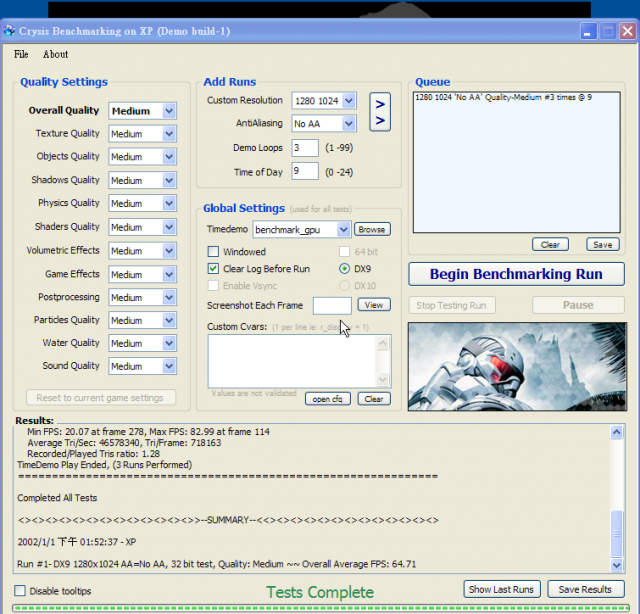Click the Crysis app icon in title bar
This screenshot has width=640, height=614.
click(9, 31)
